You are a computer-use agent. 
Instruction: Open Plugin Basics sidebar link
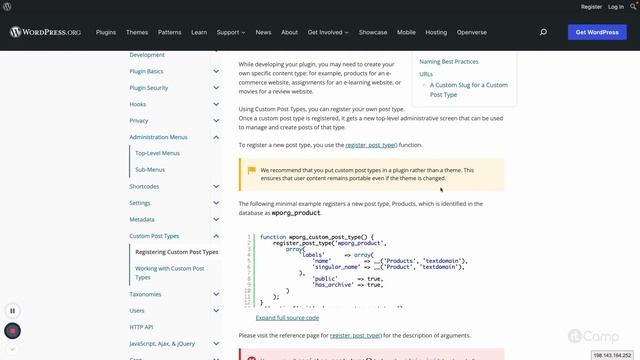point(146,71)
